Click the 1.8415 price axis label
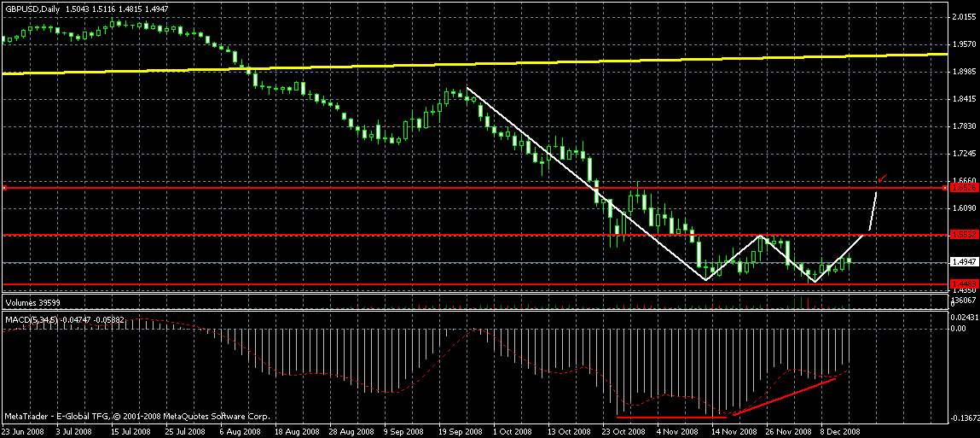980x438 pixels. [x=964, y=99]
